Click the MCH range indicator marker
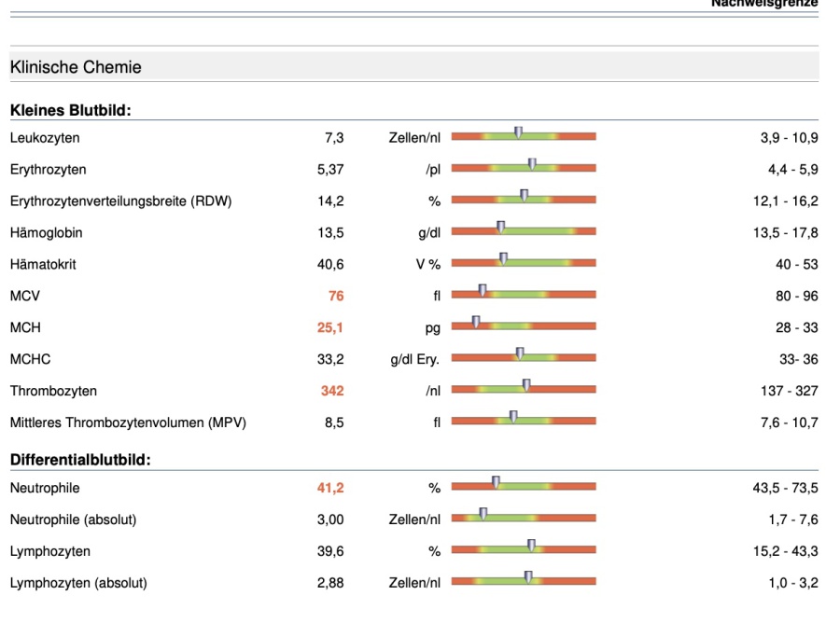 point(475,323)
